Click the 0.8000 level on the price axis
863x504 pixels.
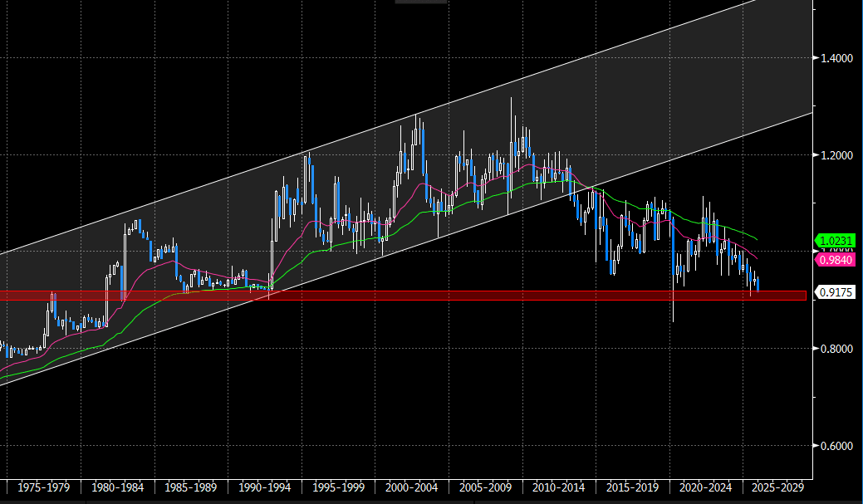click(x=835, y=349)
